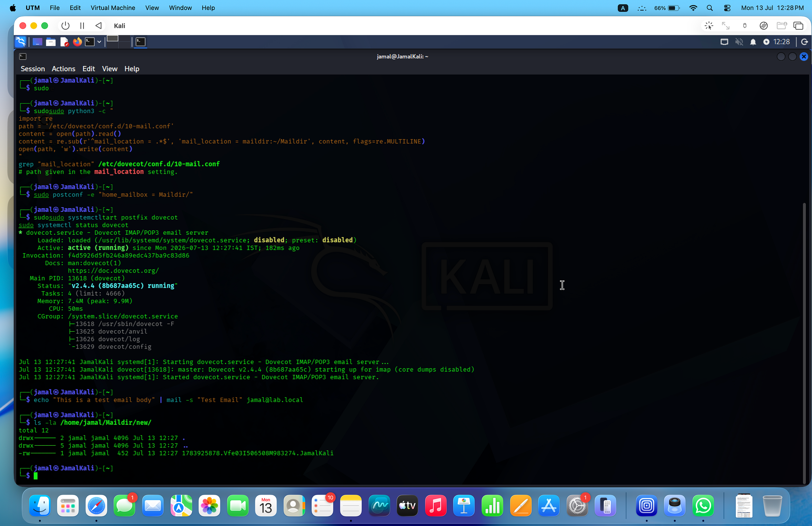The image size is (812, 526).
Task: Select the terminal window button in Kali taskbar
Action: pyautogui.click(x=140, y=42)
